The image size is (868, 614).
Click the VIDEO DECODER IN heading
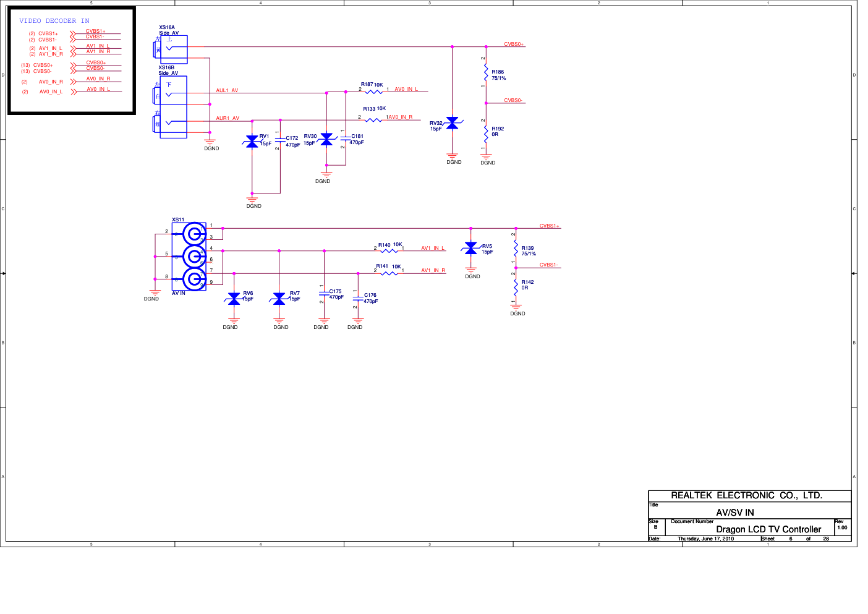54,21
